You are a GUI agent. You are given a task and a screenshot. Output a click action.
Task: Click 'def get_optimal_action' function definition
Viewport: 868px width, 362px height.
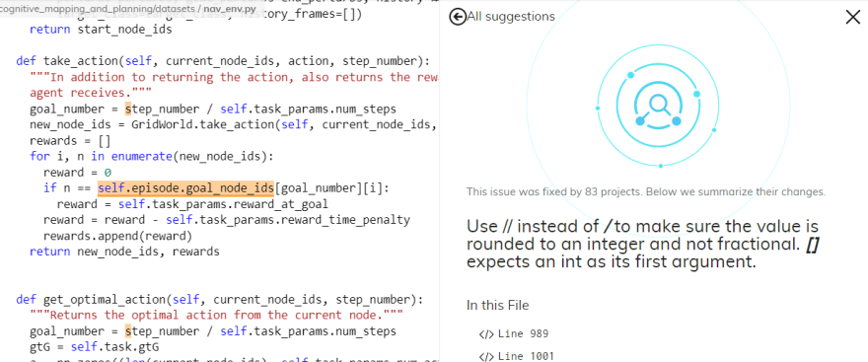[x=219, y=300]
